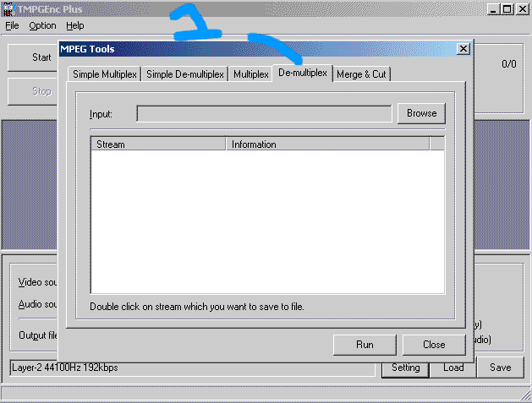Select the De-multiplex tab
Screen dimensions: 532x403
tap(302, 73)
